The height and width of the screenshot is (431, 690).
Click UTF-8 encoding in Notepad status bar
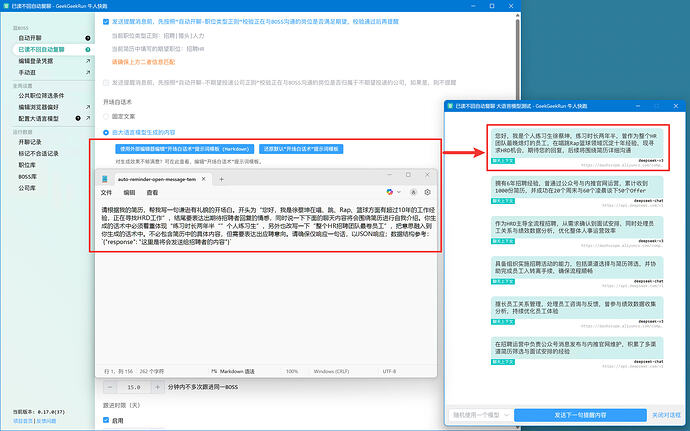tap(389, 372)
